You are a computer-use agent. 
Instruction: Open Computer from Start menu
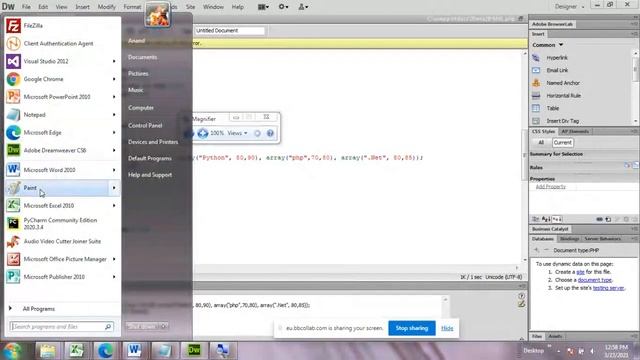click(141, 108)
